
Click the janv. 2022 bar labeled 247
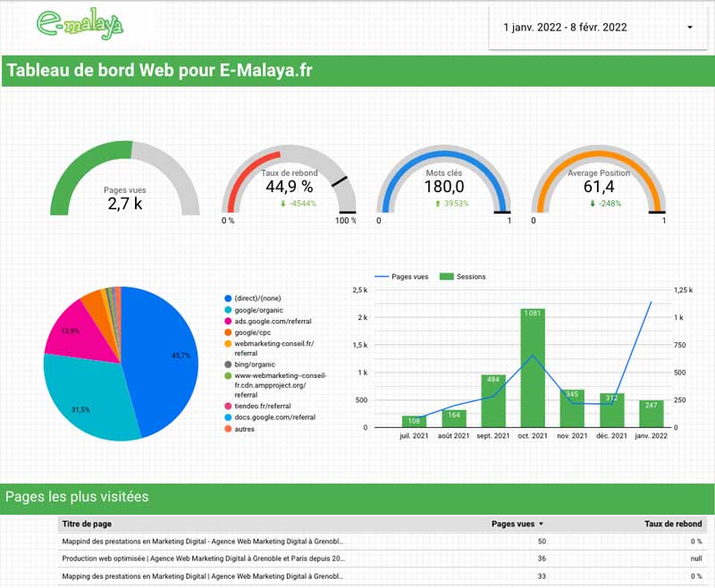coord(652,414)
